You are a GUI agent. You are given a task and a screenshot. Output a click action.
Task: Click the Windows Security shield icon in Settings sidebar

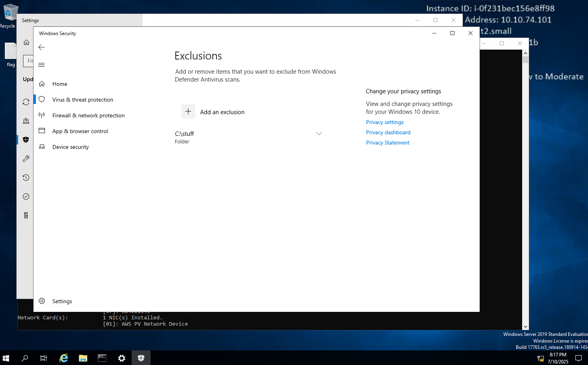pos(26,140)
